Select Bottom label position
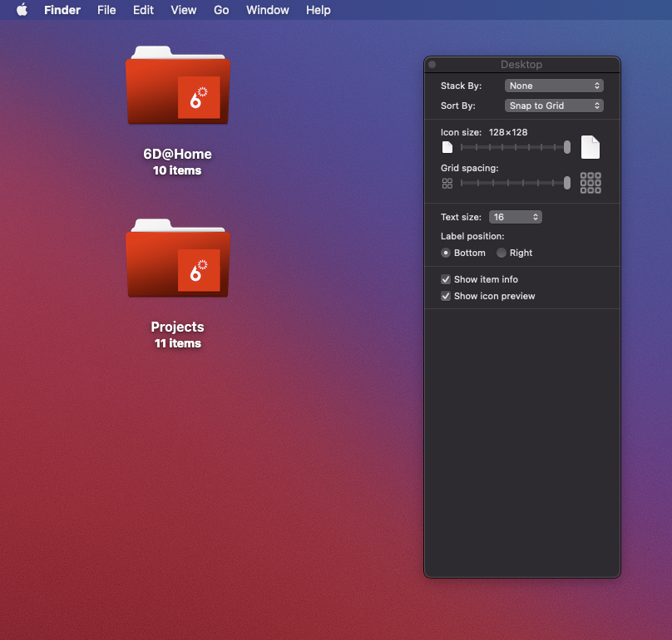The height and width of the screenshot is (640, 672). [446, 253]
